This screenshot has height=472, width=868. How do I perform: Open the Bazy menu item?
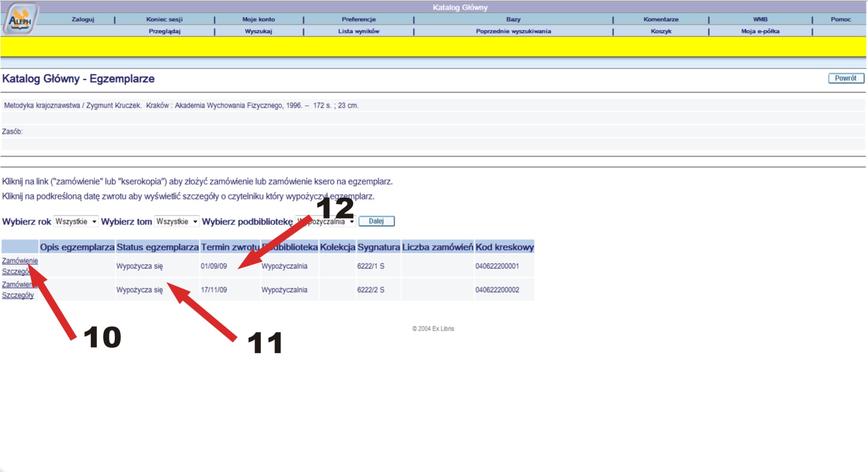click(513, 19)
